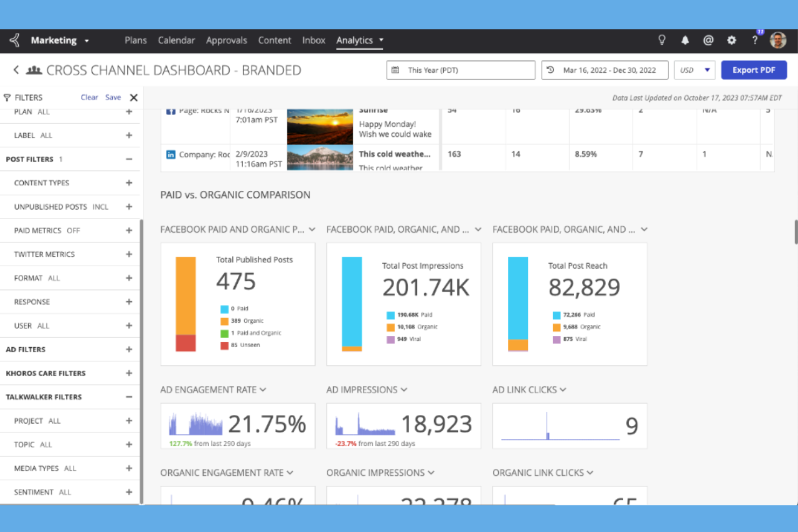The height and width of the screenshot is (532, 798).
Task: Expand the KHOROS CARE FILTERS section
Action: tap(129, 373)
